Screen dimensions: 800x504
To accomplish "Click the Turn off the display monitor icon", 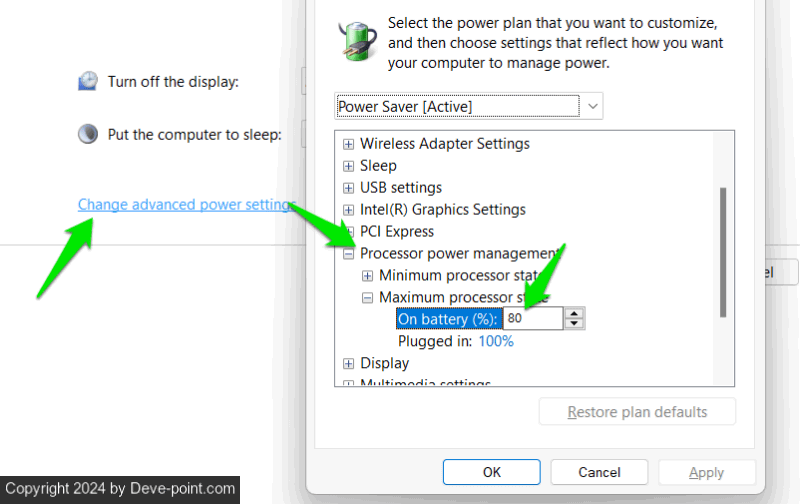I will [89, 82].
